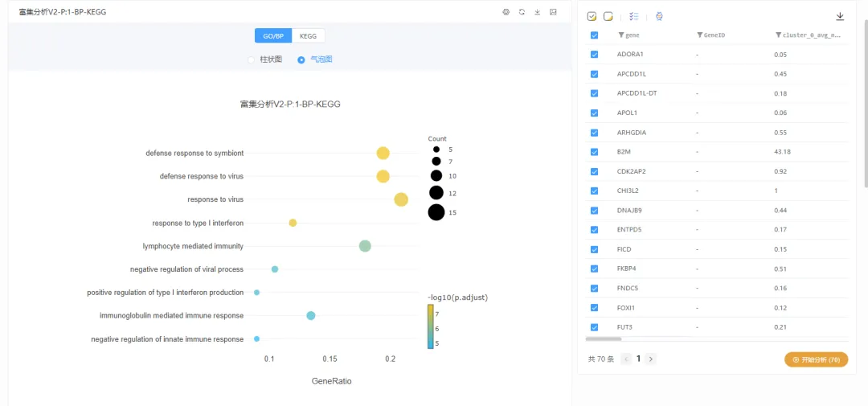The image size is (868, 406).
Task: Uncheck the APCDD1L row checkbox
Action: coord(595,74)
